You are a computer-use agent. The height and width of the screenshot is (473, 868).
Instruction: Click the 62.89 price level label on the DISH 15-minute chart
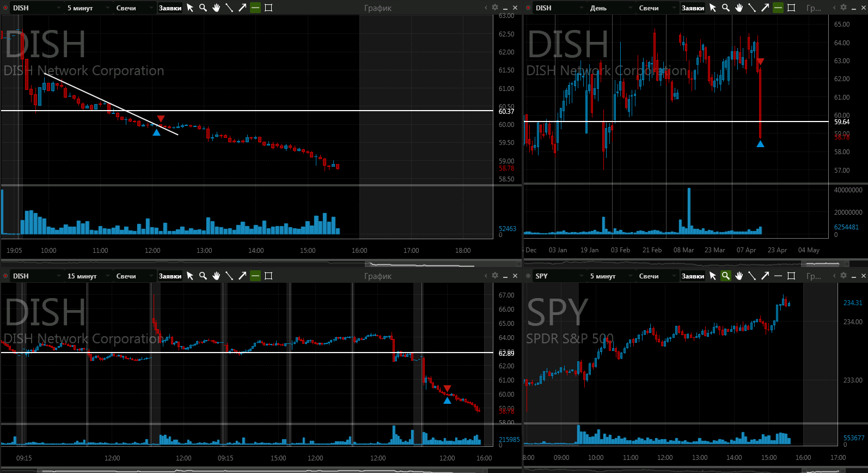click(506, 353)
